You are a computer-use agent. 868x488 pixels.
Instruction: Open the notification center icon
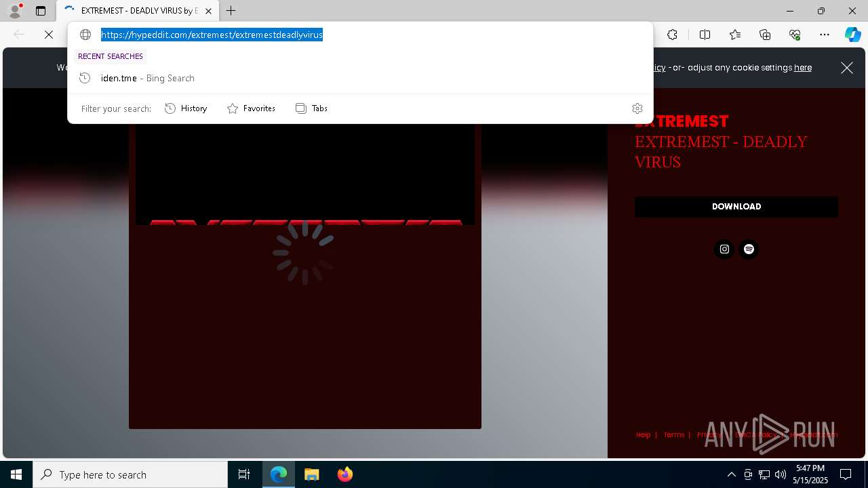[x=846, y=474]
